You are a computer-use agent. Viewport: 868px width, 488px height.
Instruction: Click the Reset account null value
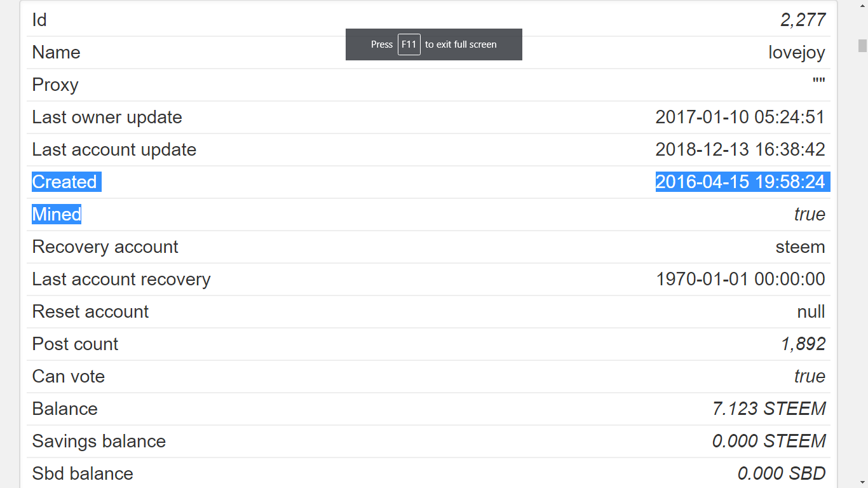(x=811, y=311)
